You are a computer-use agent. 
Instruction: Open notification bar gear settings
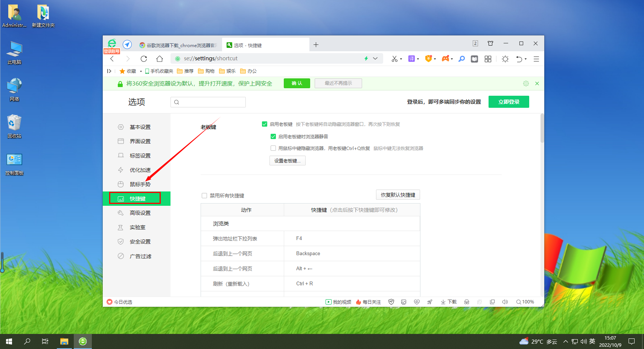click(526, 84)
